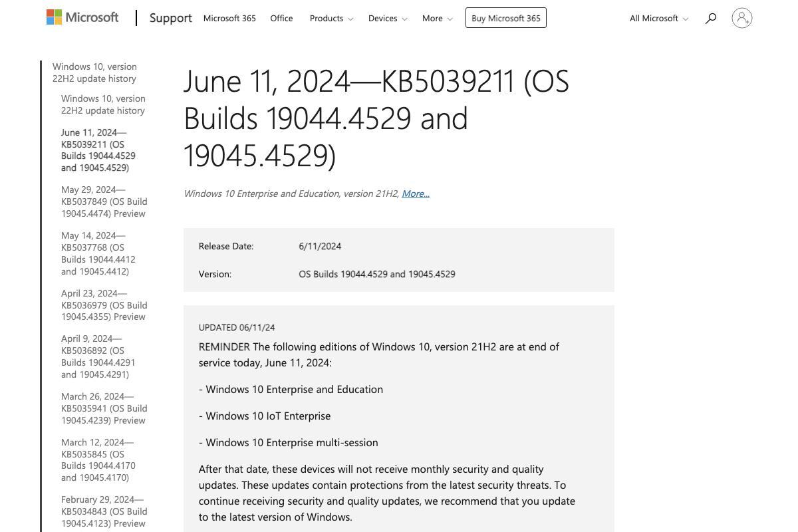Click the Windows 10 Enterprise and Education bullet
The height and width of the screenshot is (532, 798).
[x=291, y=389]
